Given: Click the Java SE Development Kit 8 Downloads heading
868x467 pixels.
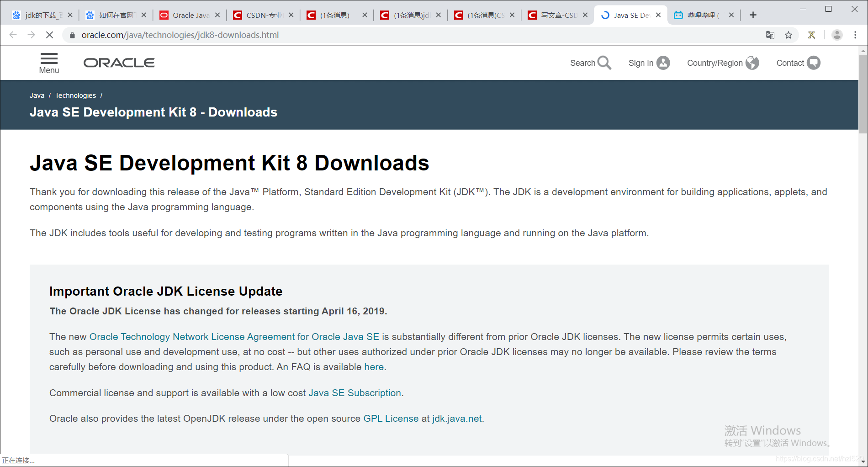Looking at the screenshot, I should tap(229, 163).
